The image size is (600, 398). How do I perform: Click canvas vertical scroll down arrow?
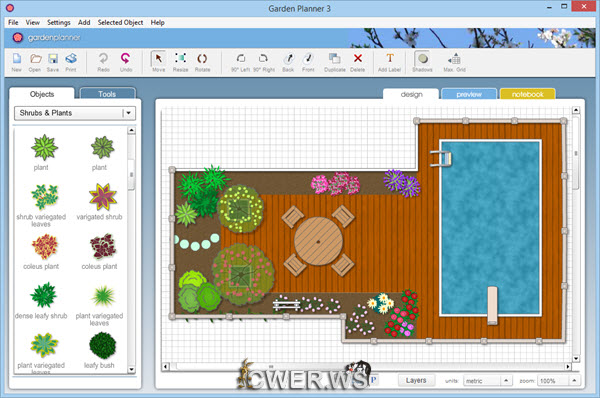pyautogui.click(x=576, y=359)
